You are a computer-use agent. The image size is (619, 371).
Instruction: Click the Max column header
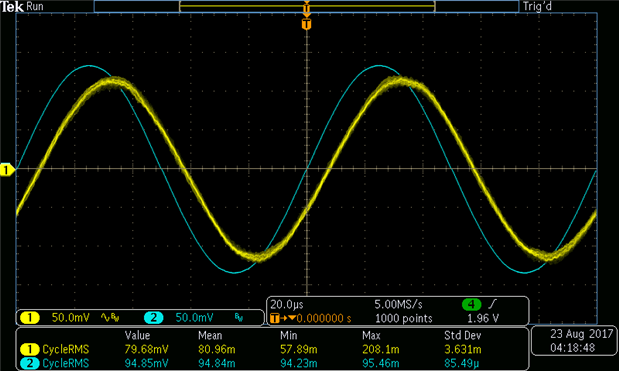(371, 335)
